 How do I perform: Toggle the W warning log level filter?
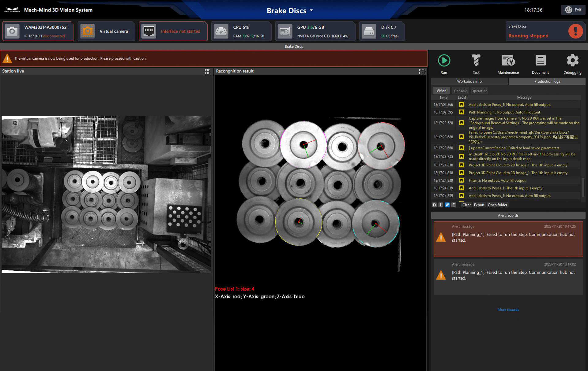tap(447, 205)
